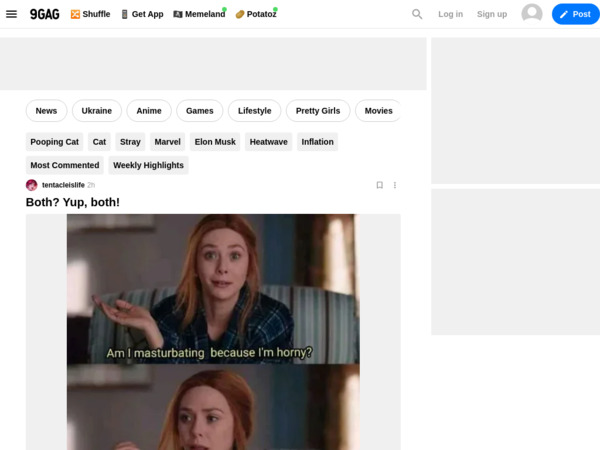600x450 pixels.
Task: Save the post with the bookmark icon
Action: [x=380, y=185]
